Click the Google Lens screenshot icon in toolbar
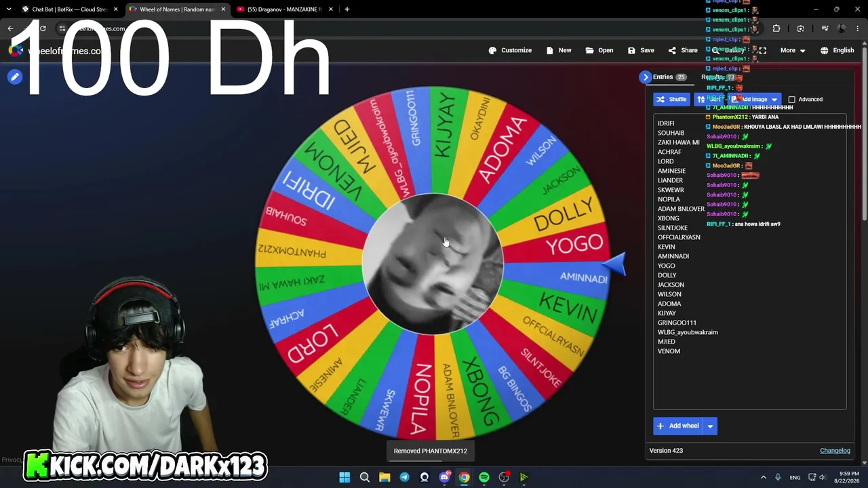The width and height of the screenshot is (868, 488). pyautogui.click(x=801, y=28)
